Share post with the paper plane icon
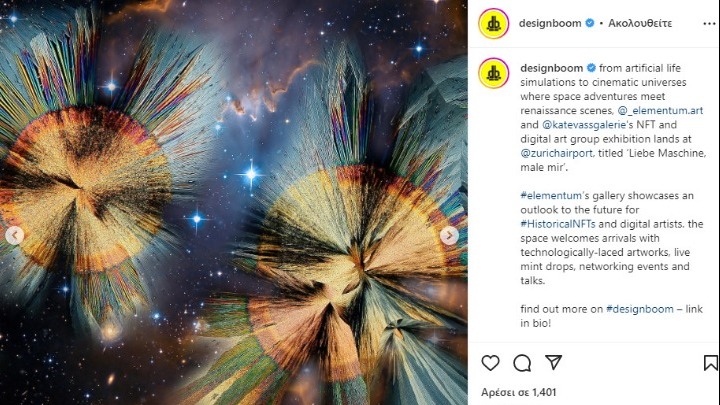Image resolution: width=720 pixels, height=405 pixels. point(554,362)
